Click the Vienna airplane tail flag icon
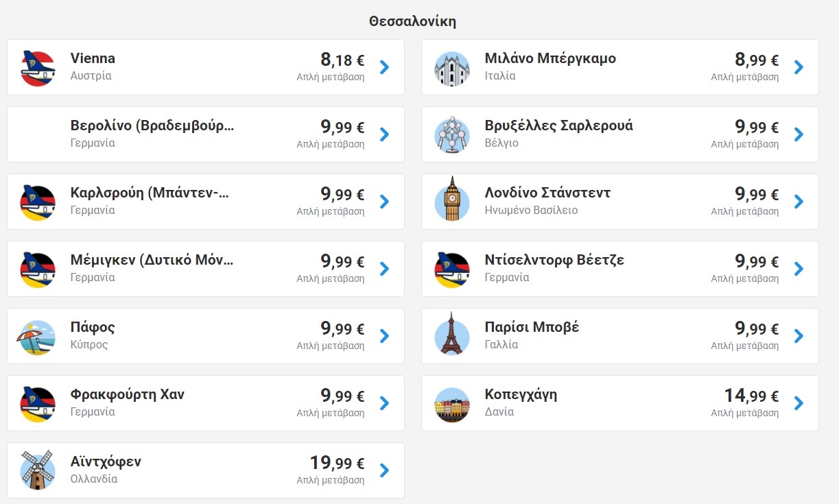839x504 pixels. pos(38,68)
